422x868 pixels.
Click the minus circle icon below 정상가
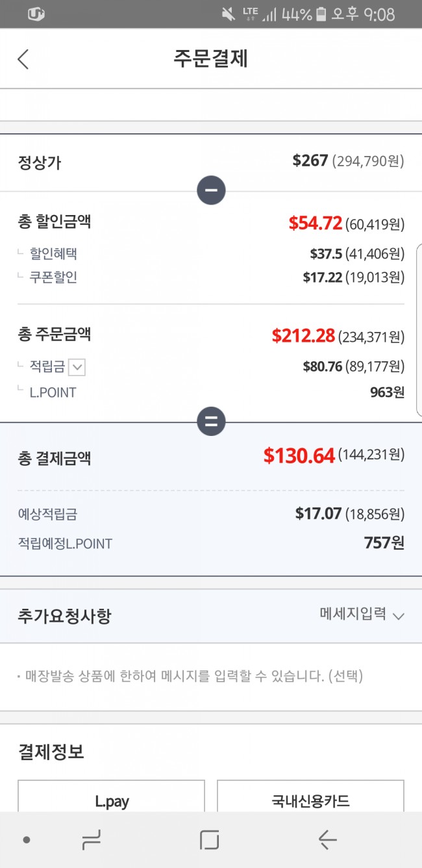coord(211,191)
